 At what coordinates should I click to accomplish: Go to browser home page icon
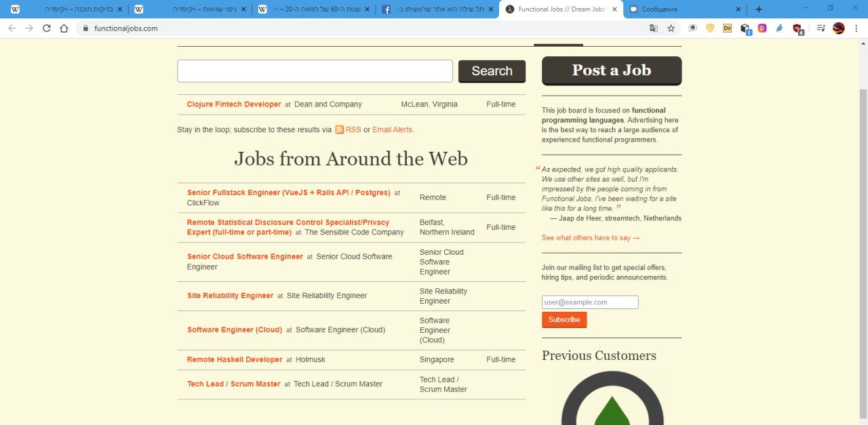[x=64, y=28]
